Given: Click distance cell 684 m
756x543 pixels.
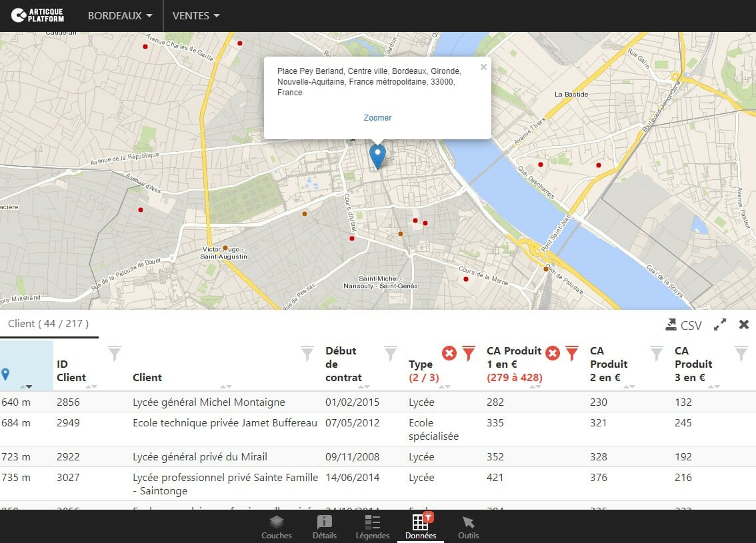Looking at the screenshot, I should point(16,422).
